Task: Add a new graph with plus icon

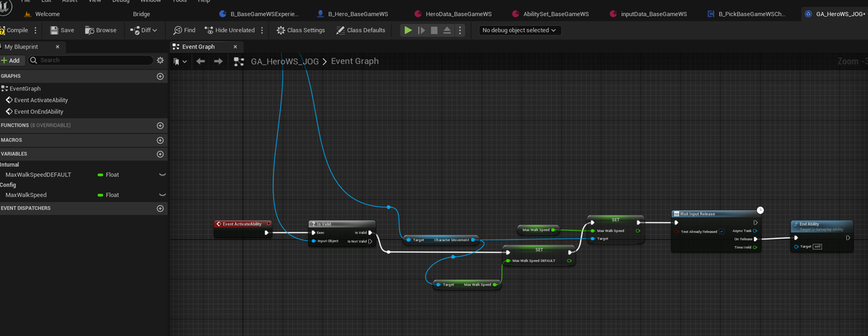Action: [160, 76]
